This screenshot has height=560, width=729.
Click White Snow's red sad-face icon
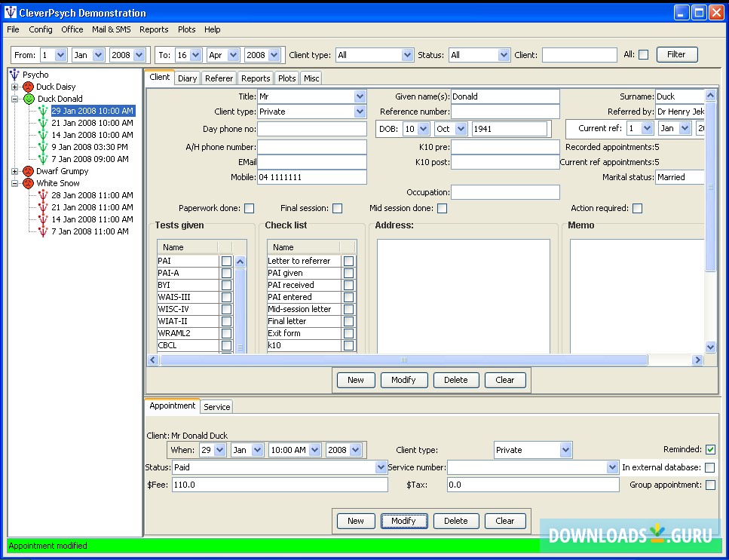[x=29, y=183]
